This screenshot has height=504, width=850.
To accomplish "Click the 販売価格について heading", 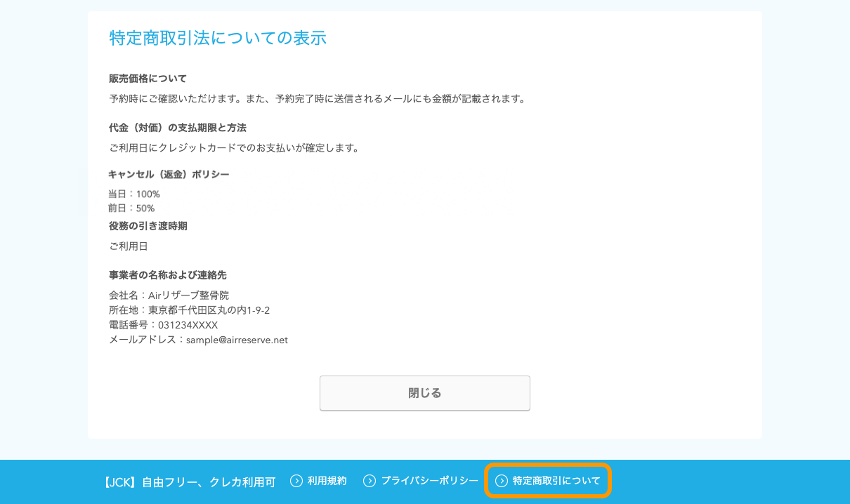I will (148, 79).
